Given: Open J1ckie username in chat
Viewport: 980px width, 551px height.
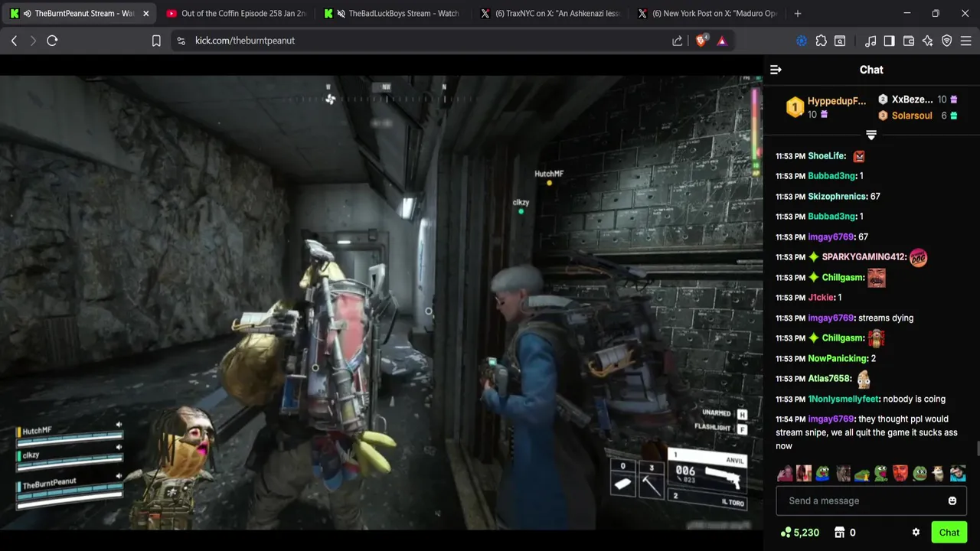Looking at the screenshot, I should [822, 298].
